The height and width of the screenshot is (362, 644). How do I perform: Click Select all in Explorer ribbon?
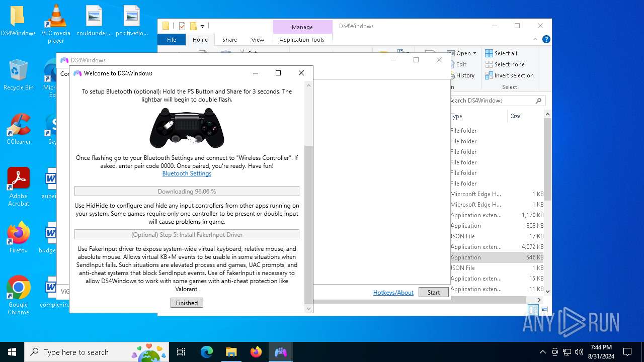pyautogui.click(x=501, y=53)
